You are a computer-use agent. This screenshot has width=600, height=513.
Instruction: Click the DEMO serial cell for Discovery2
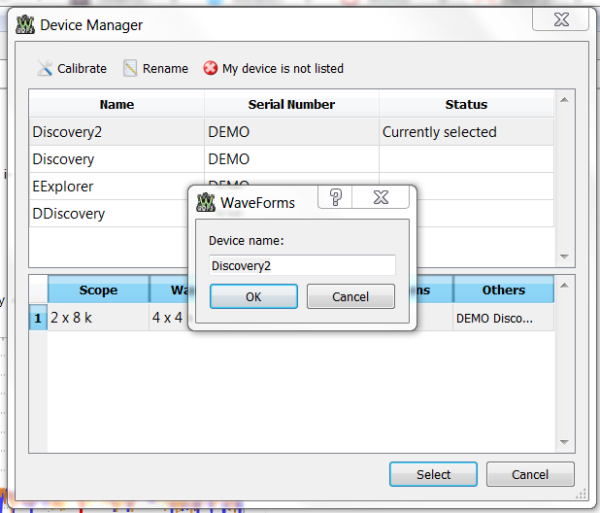coord(292,132)
